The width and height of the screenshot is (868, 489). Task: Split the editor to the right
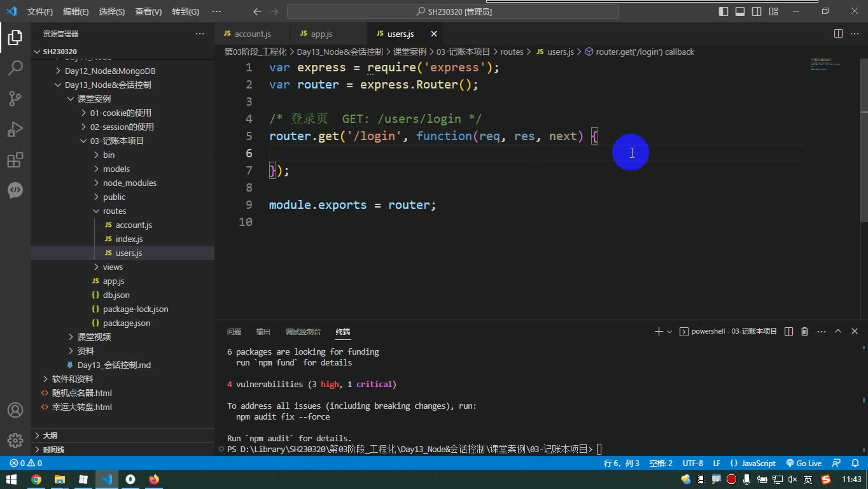[838, 34]
